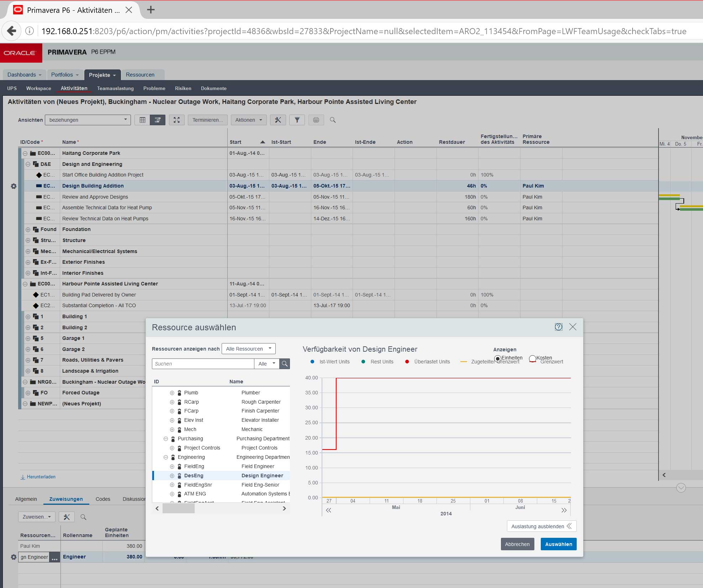The width and height of the screenshot is (703, 588).
Task: Go to earlier dates in availability chart
Action: coord(328,510)
